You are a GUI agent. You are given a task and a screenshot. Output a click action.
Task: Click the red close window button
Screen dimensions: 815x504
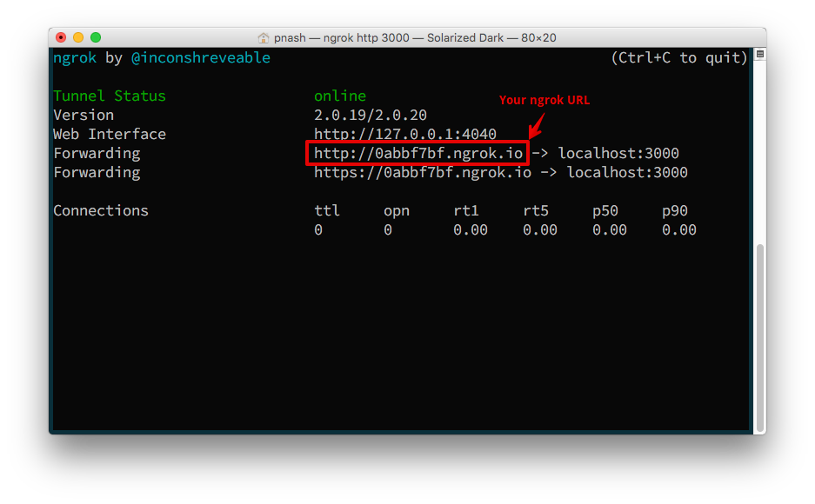61,37
